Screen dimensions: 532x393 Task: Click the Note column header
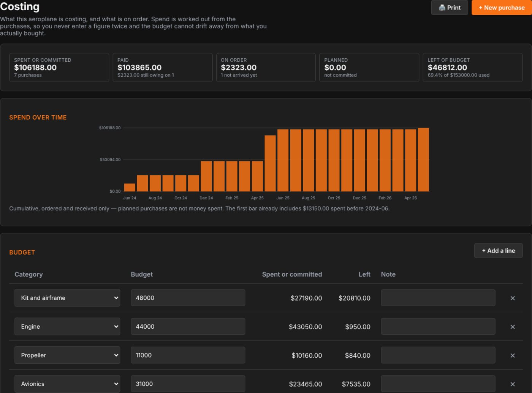tap(388, 274)
